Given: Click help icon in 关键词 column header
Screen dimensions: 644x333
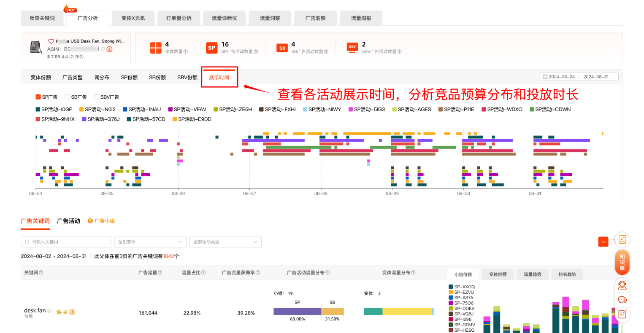Looking at the screenshot, I should click(x=41, y=273).
